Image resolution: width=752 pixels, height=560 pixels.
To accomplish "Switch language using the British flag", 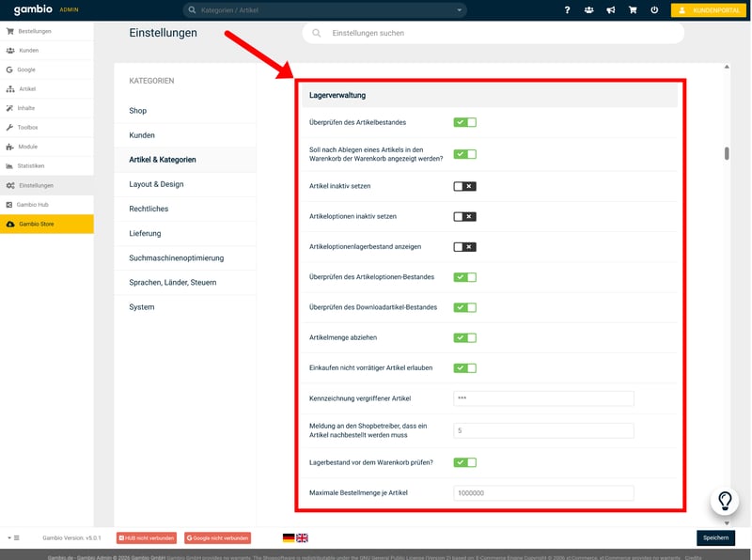I will click(302, 537).
